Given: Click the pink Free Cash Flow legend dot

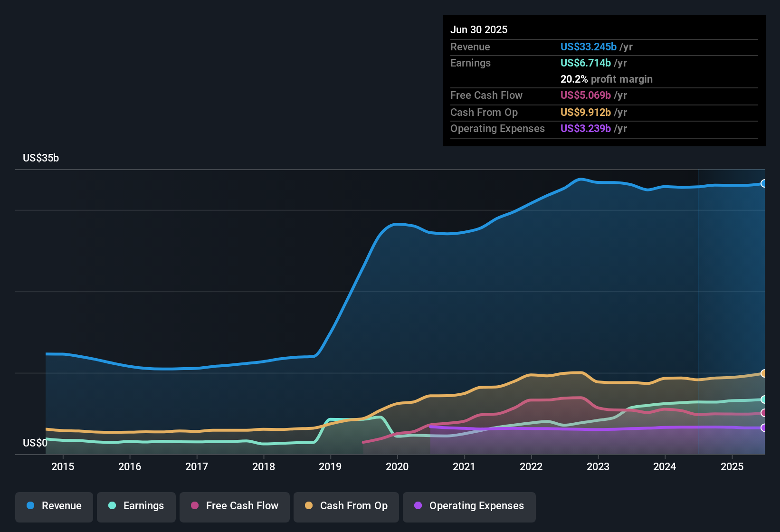Looking at the screenshot, I should (195, 505).
